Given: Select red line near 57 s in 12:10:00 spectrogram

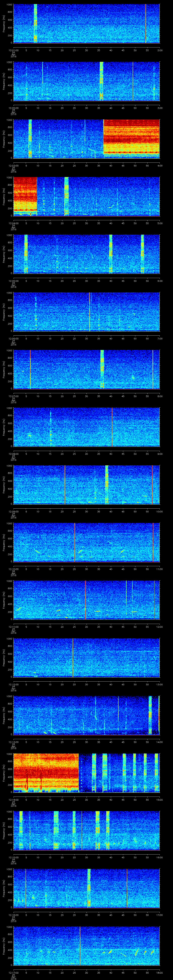Looking at the screenshot, I should tap(153, 543).
